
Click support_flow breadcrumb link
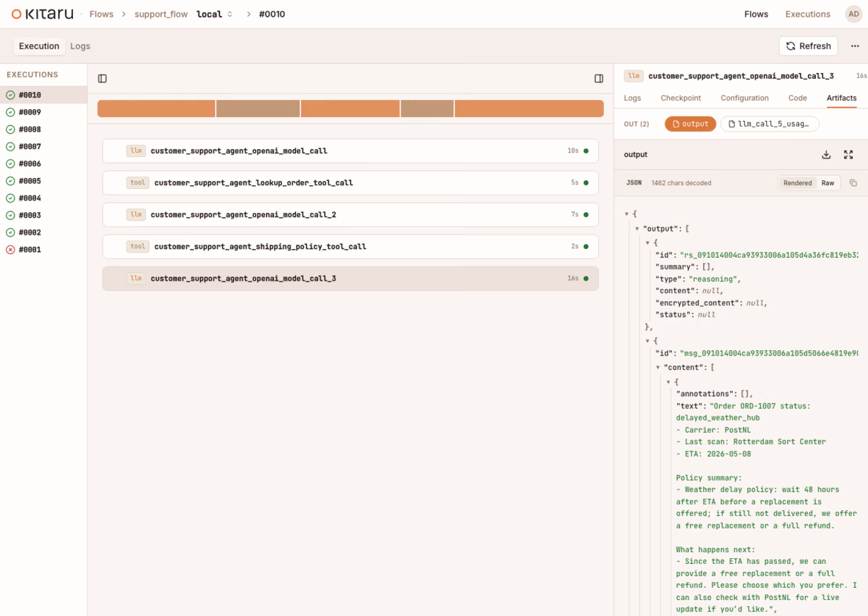coord(161,14)
